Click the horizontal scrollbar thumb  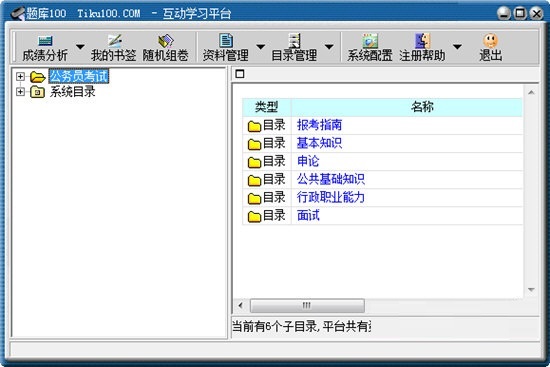[x=307, y=305]
